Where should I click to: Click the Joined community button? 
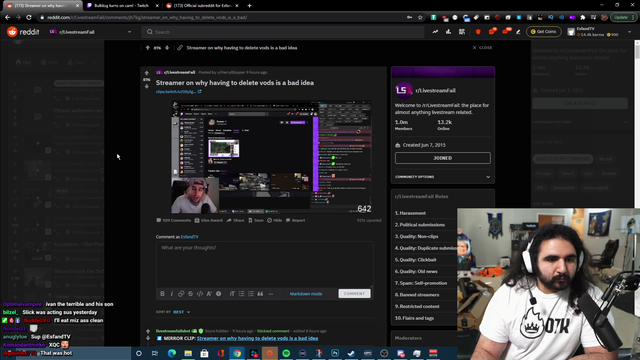(x=442, y=158)
